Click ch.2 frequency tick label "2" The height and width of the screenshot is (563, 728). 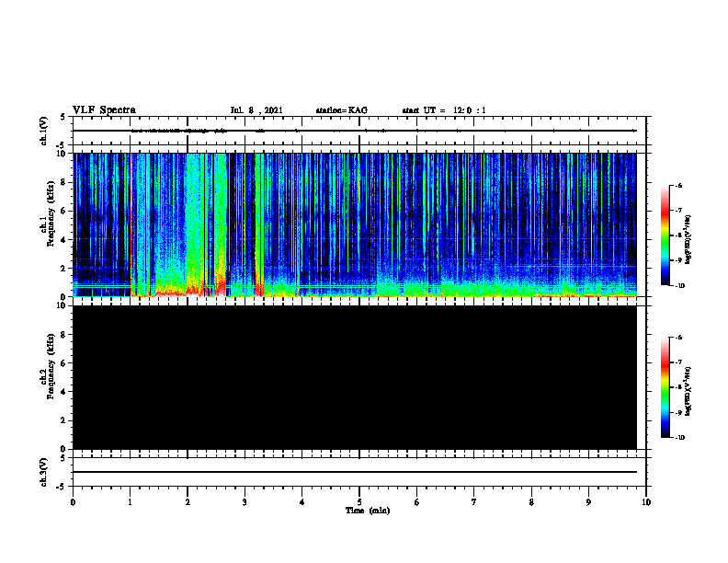pyautogui.click(x=64, y=420)
